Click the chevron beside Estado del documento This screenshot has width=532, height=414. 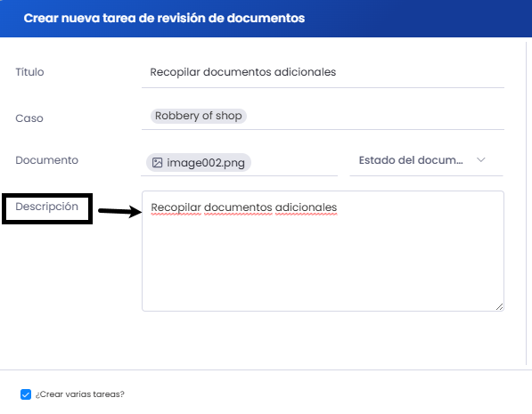(481, 159)
